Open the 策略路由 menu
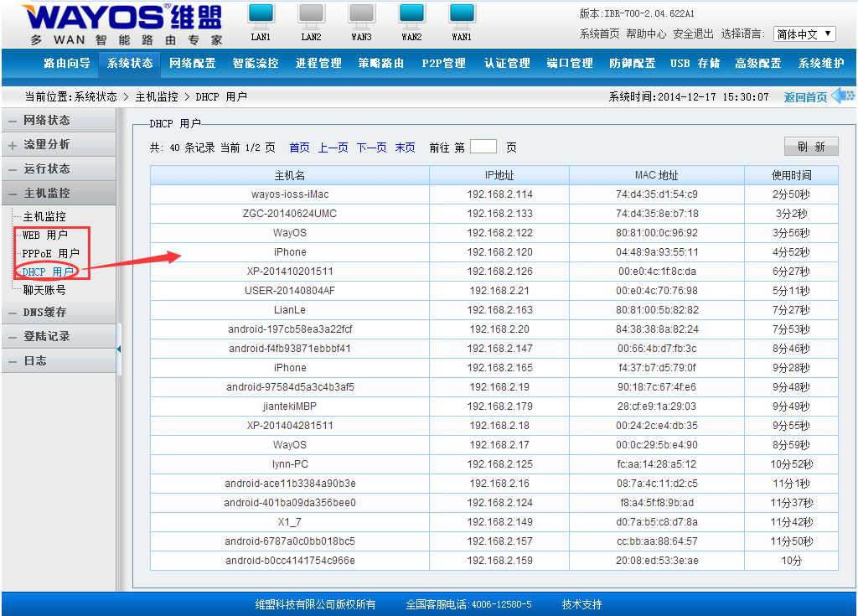The width and height of the screenshot is (858, 616). tap(381, 63)
